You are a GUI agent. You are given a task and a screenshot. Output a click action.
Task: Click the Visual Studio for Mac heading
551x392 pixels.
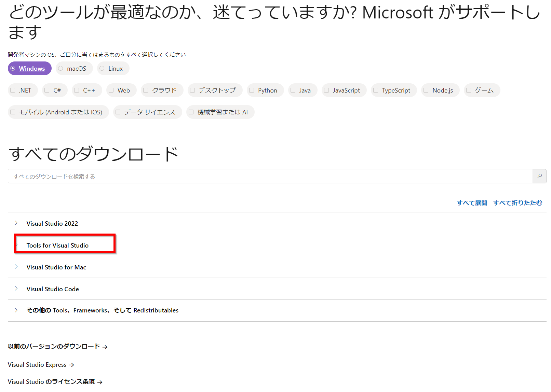pyautogui.click(x=56, y=267)
